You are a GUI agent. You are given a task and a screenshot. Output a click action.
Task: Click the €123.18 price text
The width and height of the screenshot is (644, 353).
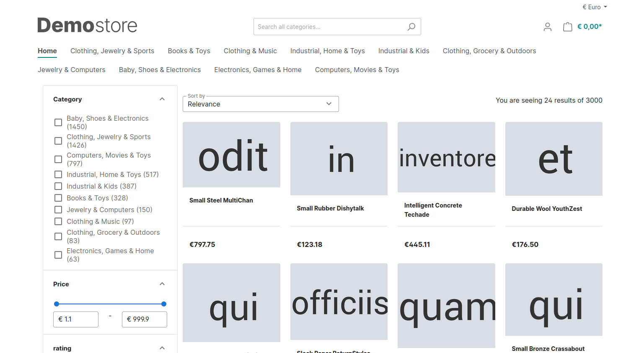point(310,244)
